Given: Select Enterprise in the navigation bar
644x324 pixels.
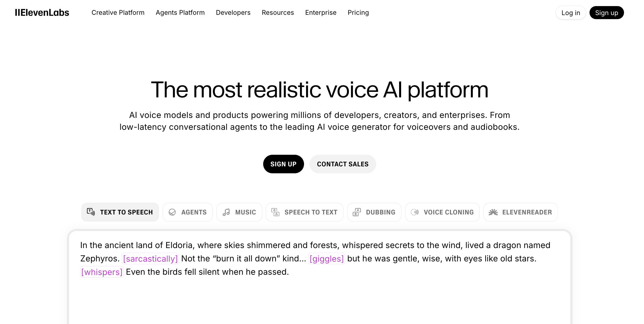Looking at the screenshot, I should point(321,12).
